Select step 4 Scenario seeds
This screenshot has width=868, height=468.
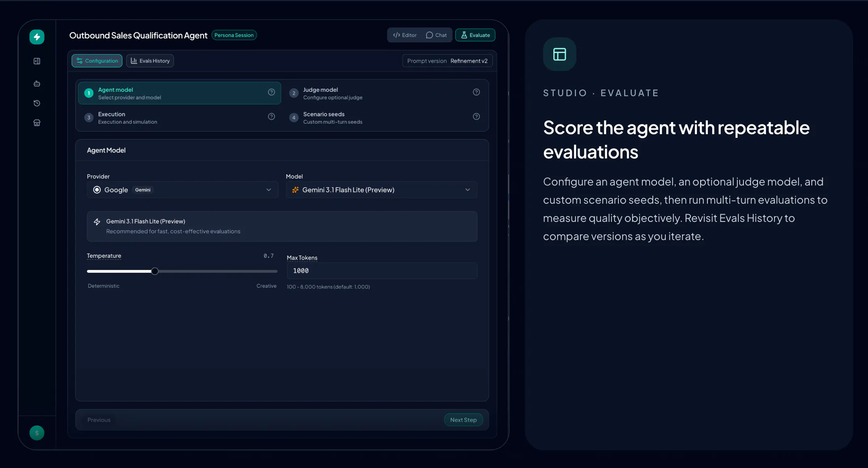[x=385, y=118]
